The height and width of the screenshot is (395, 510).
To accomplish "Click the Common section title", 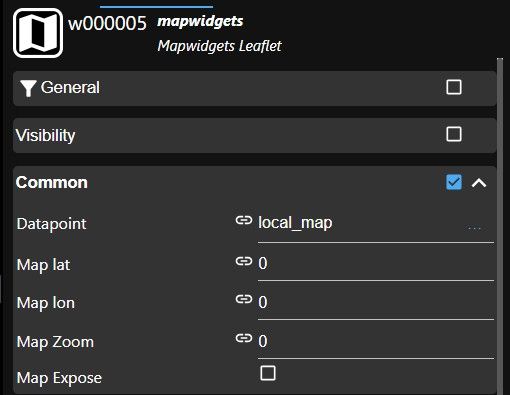I will pos(52,182).
